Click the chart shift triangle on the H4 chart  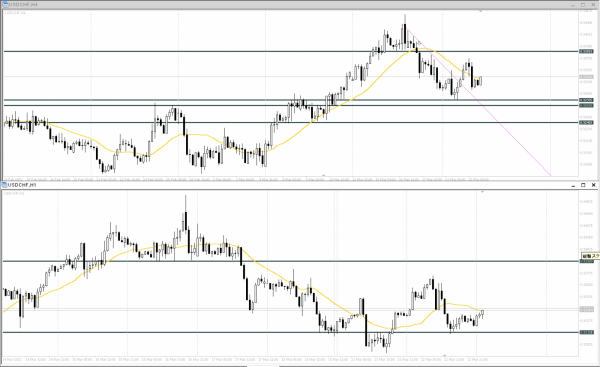point(481,11)
